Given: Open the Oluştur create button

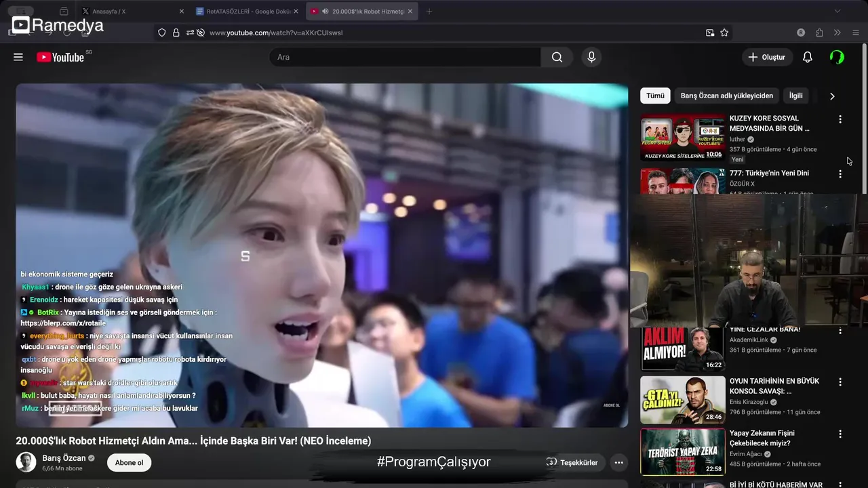Looking at the screenshot, I should tap(767, 57).
